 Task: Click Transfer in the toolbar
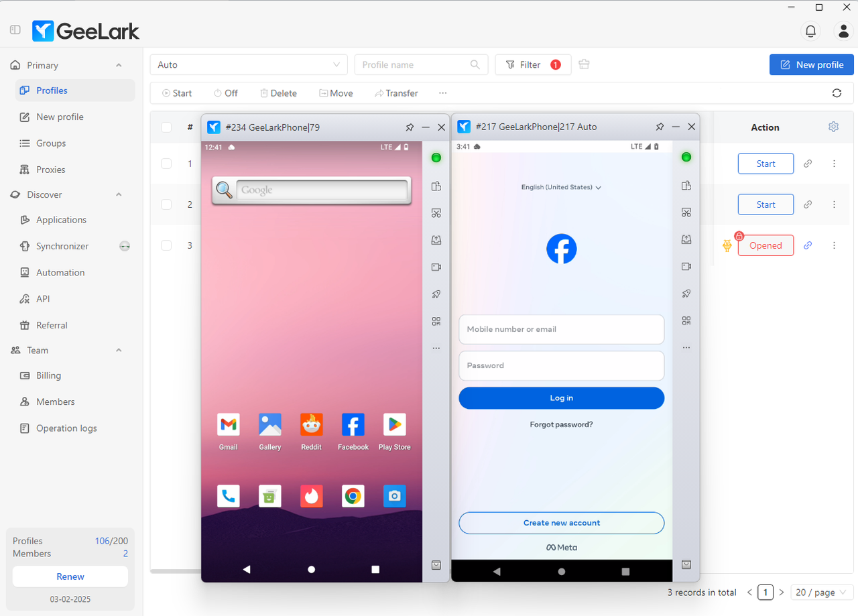pos(396,93)
